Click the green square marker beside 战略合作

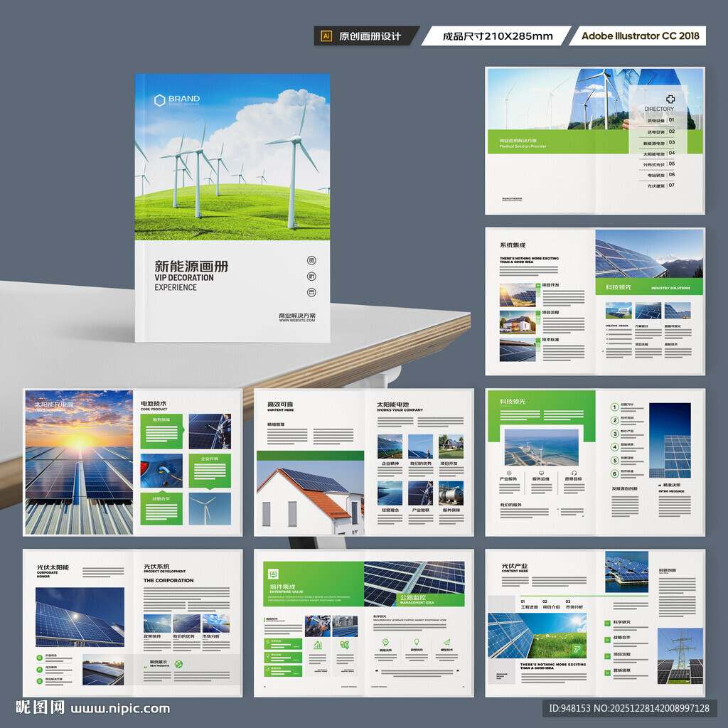click(607, 639)
